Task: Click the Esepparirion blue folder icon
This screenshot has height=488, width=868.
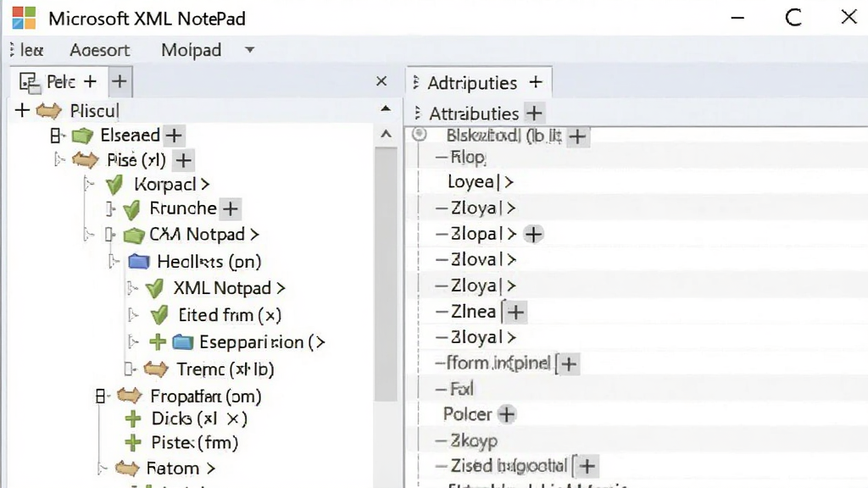Action: point(183,342)
